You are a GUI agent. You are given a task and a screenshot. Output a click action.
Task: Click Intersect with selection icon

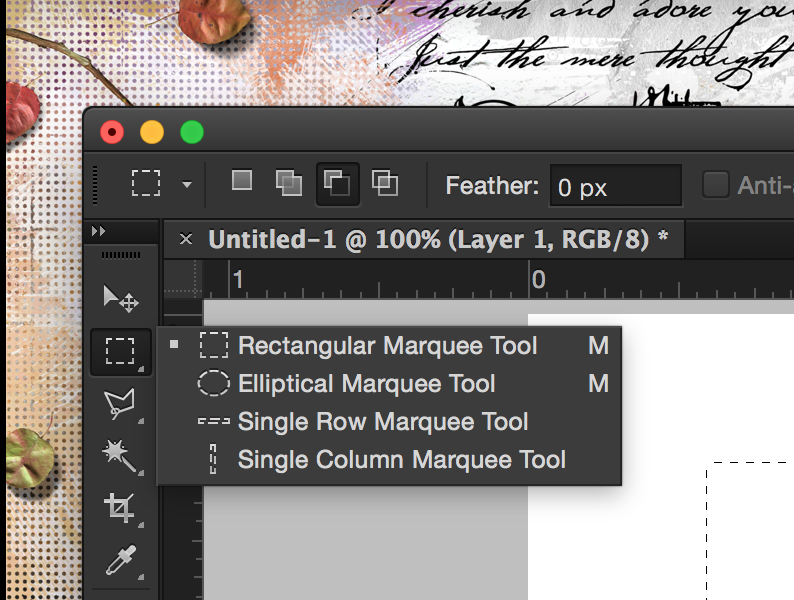(x=385, y=183)
